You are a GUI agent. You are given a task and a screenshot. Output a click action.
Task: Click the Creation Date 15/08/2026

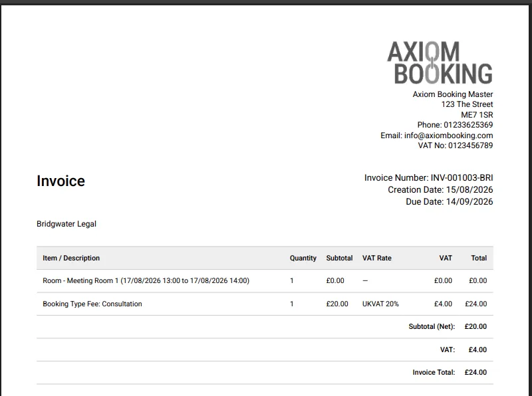coord(469,189)
